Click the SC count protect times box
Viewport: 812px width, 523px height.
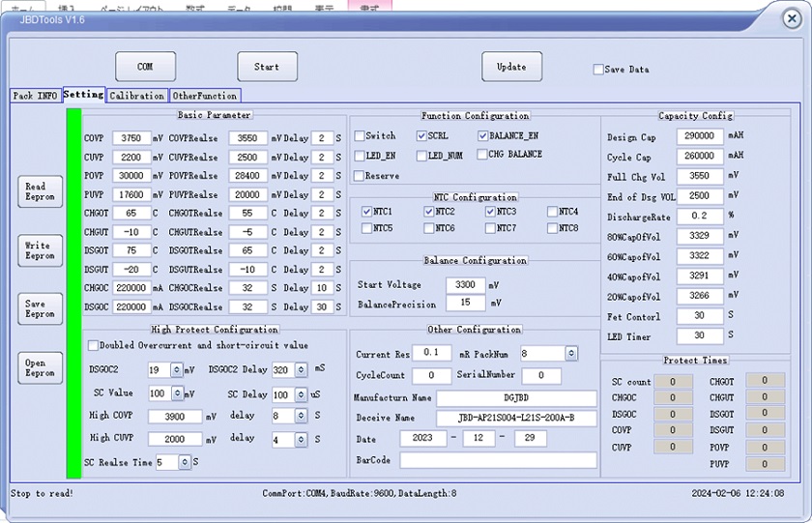pos(673,382)
